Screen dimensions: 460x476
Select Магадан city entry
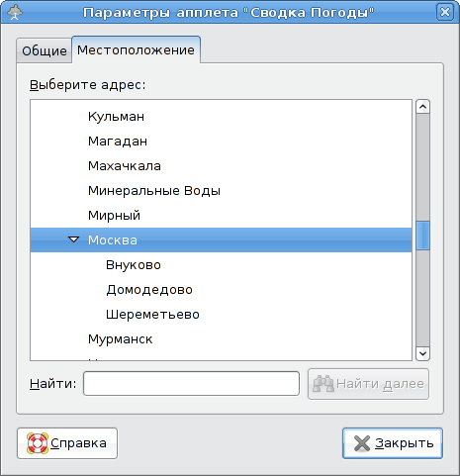coord(118,142)
